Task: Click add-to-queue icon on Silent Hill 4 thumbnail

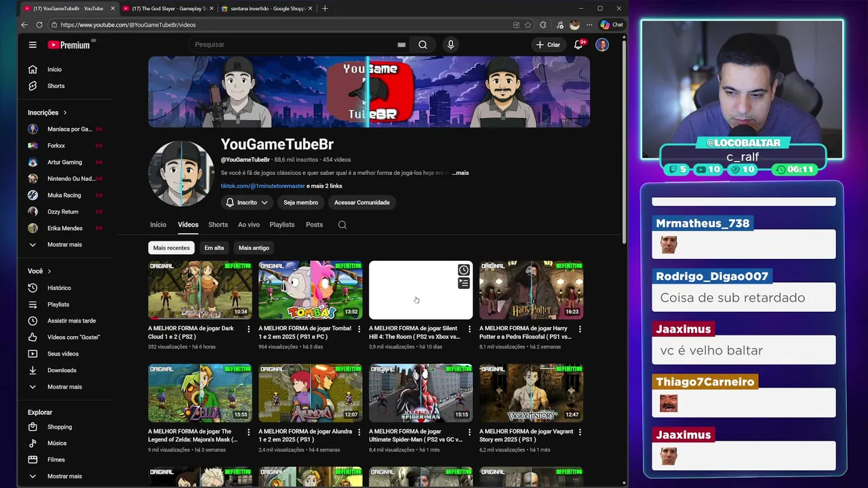Action: pos(464,283)
